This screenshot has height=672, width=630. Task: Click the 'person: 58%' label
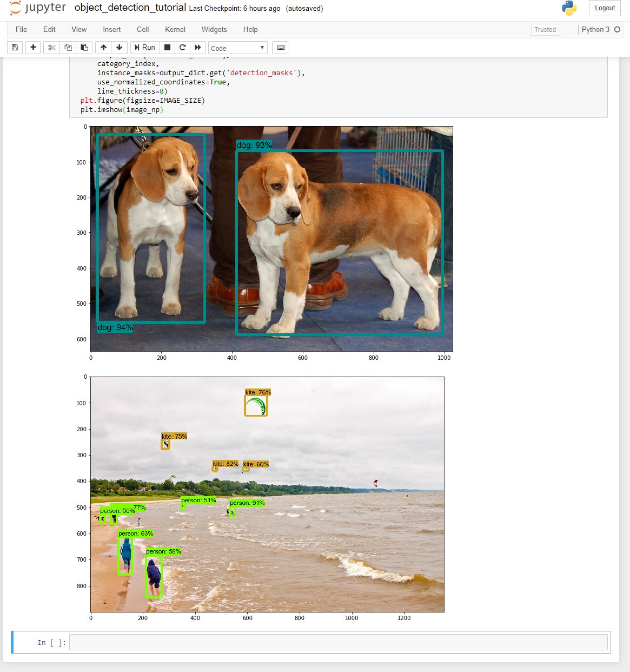[x=163, y=551]
